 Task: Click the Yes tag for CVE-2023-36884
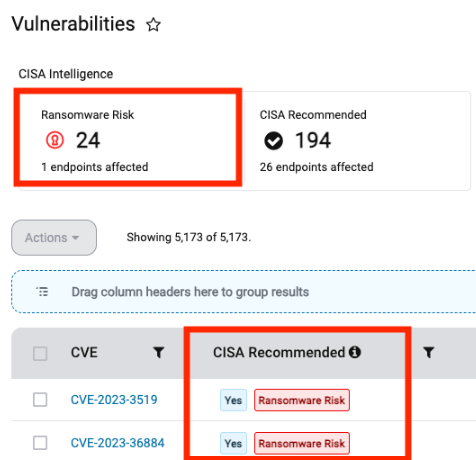point(233,443)
